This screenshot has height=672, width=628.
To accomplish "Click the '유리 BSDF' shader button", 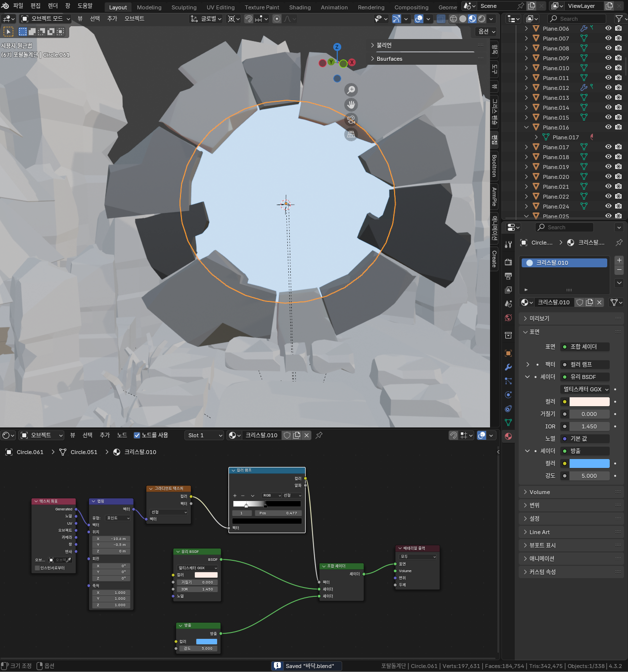I will click(x=584, y=377).
